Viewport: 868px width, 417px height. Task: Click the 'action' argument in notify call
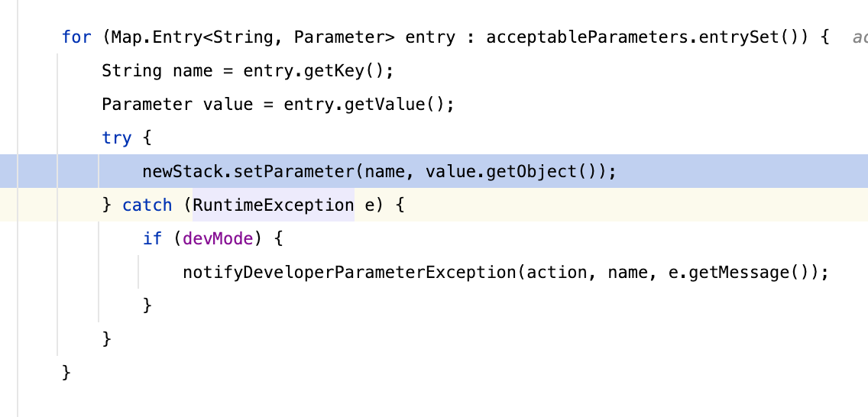coord(561,272)
